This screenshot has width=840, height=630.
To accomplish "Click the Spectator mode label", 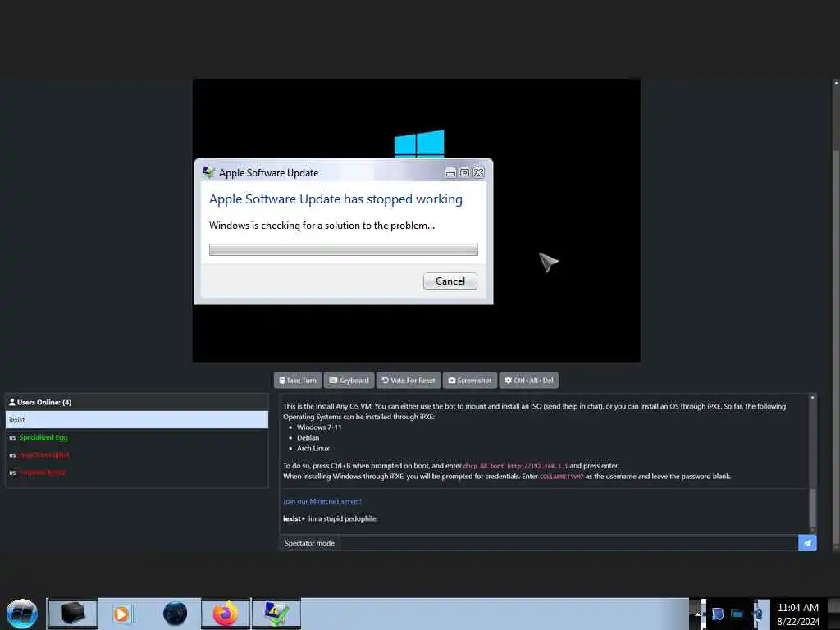I will coord(309,543).
